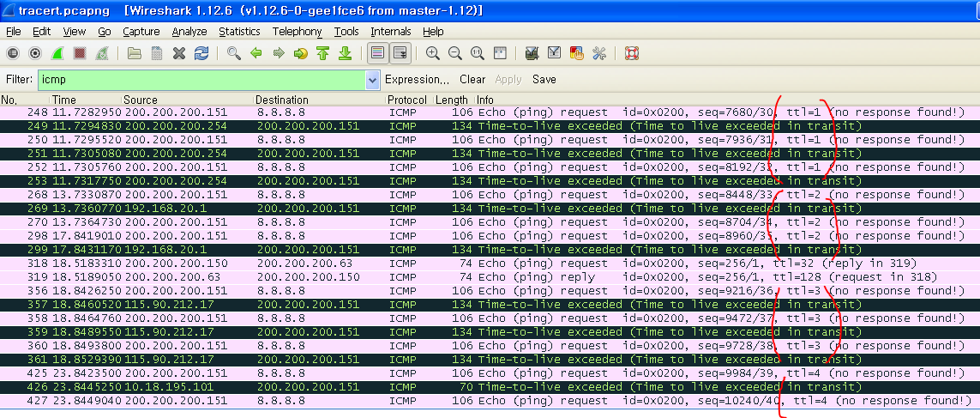
Task: Open the capture interfaces list icon
Action: [13, 54]
